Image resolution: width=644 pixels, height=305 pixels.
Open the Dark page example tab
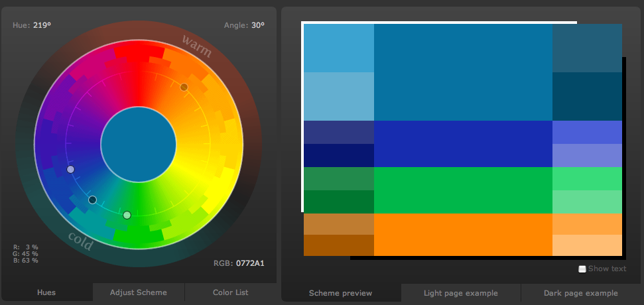(581, 293)
